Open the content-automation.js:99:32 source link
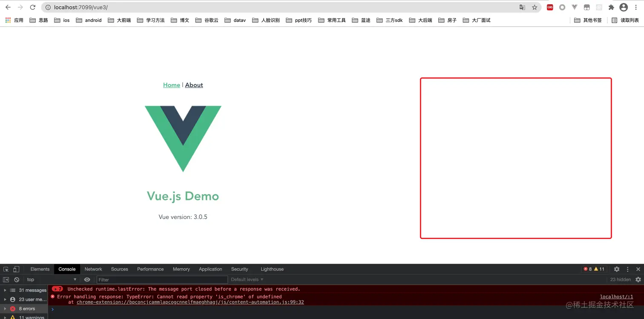The image size is (644, 319). coord(190,302)
